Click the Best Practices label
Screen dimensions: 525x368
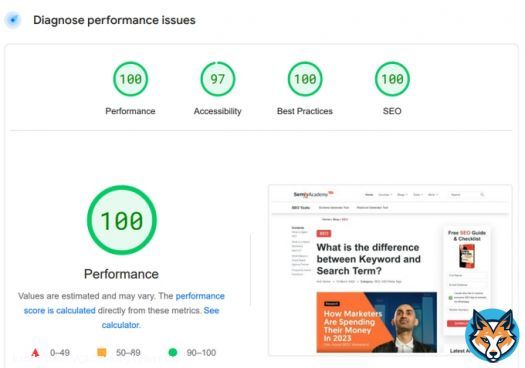(305, 111)
